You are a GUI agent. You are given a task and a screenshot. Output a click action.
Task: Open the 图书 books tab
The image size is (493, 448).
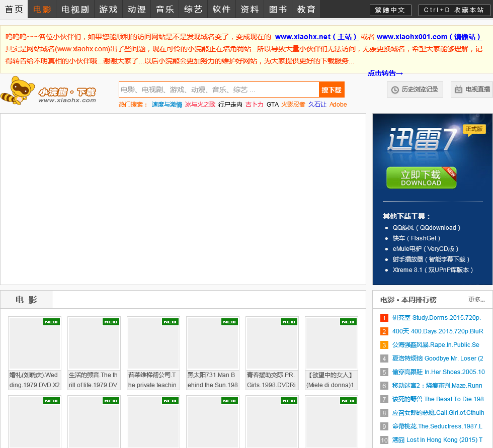point(278,9)
